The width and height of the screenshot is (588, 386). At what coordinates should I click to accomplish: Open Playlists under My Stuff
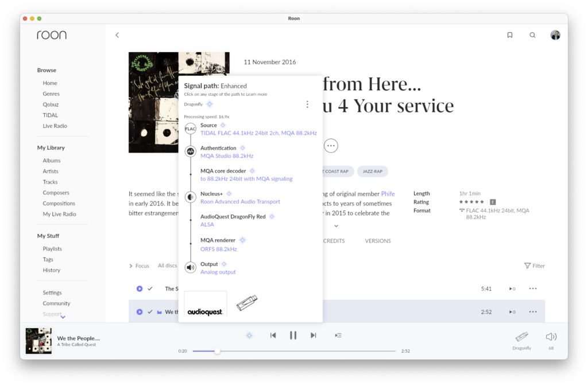click(52, 248)
